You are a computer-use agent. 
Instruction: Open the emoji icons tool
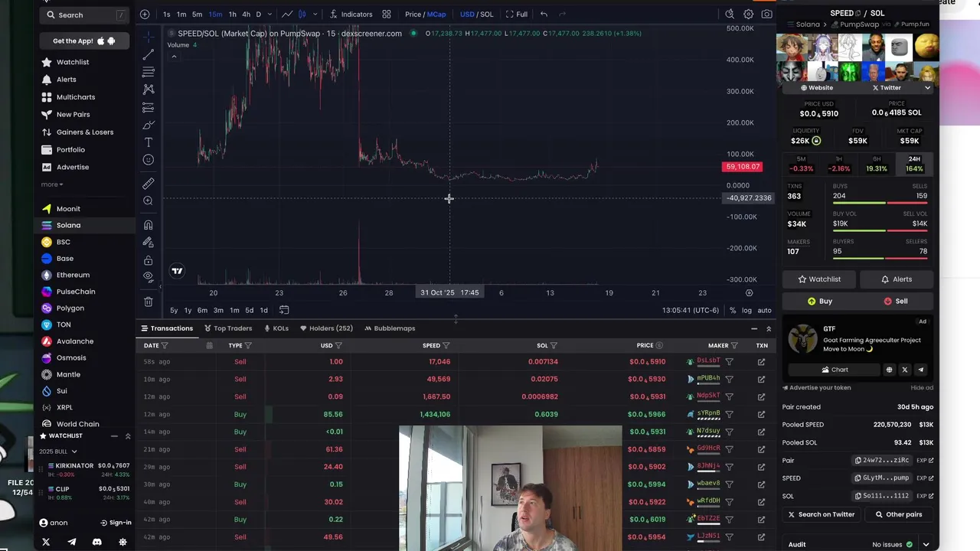[149, 160]
